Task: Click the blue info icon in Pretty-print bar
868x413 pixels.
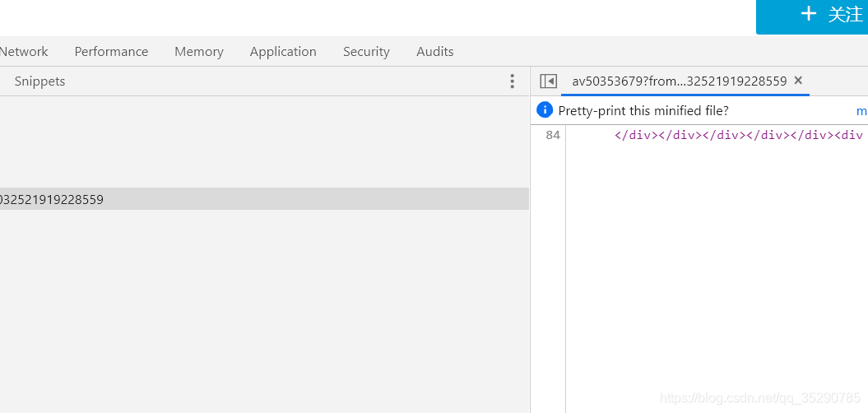Action: click(545, 110)
